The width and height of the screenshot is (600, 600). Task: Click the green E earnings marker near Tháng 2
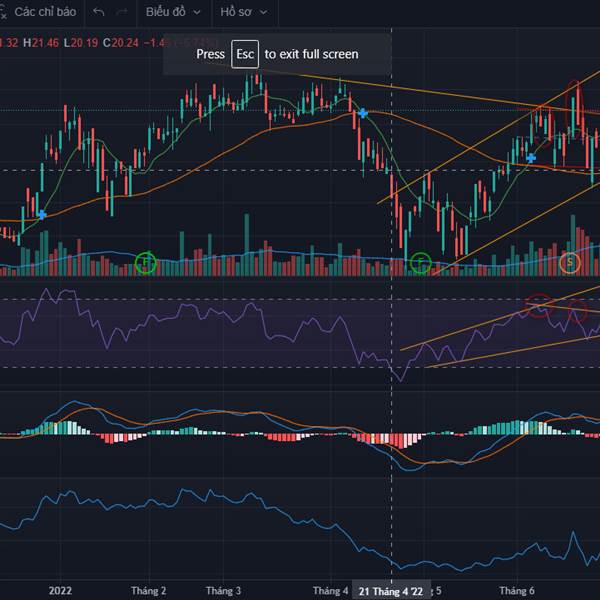pyautogui.click(x=146, y=263)
